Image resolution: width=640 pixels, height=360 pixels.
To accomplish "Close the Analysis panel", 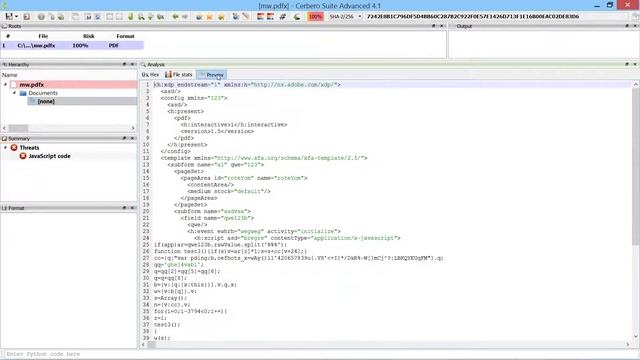I will tap(635, 64).
